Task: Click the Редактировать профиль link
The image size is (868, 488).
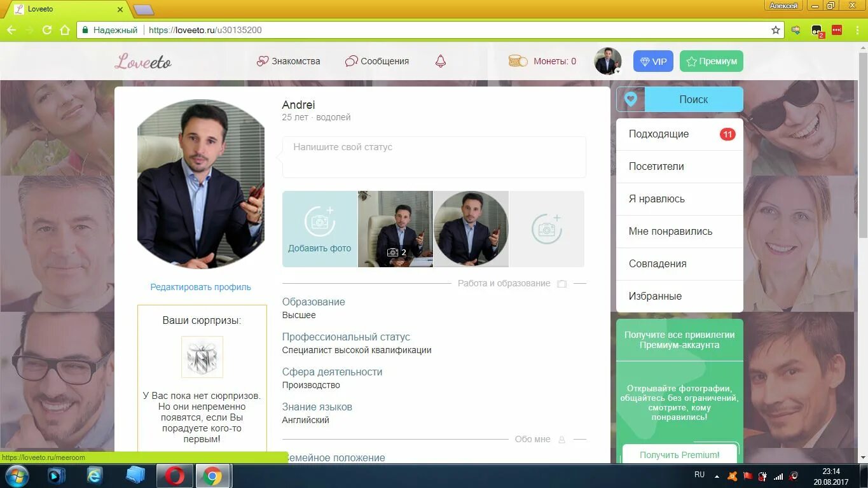Action: (200, 287)
